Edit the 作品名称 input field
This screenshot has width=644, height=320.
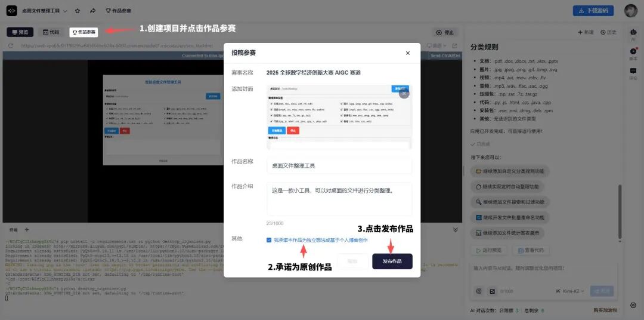tap(339, 166)
